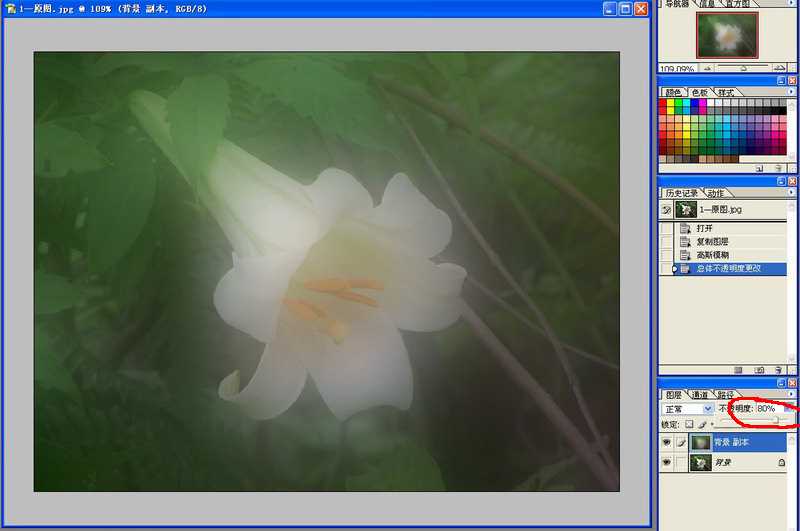Minimize the Swatches panel group
800x531 pixels.
click(x=781, y=81)
